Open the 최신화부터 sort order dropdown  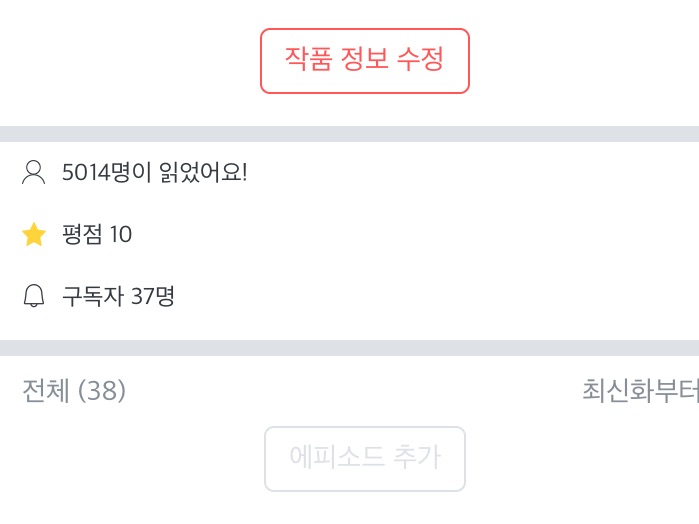tap(640, 391)
